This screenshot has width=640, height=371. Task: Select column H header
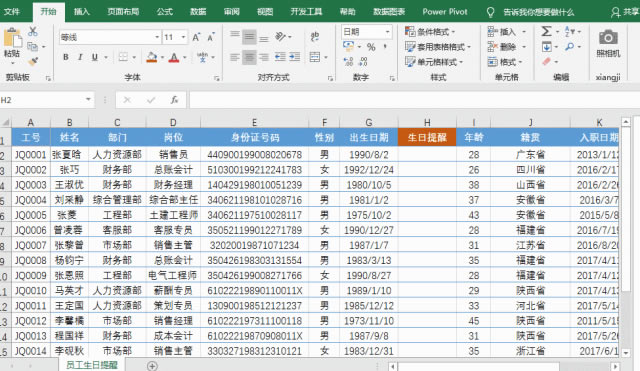427,122
